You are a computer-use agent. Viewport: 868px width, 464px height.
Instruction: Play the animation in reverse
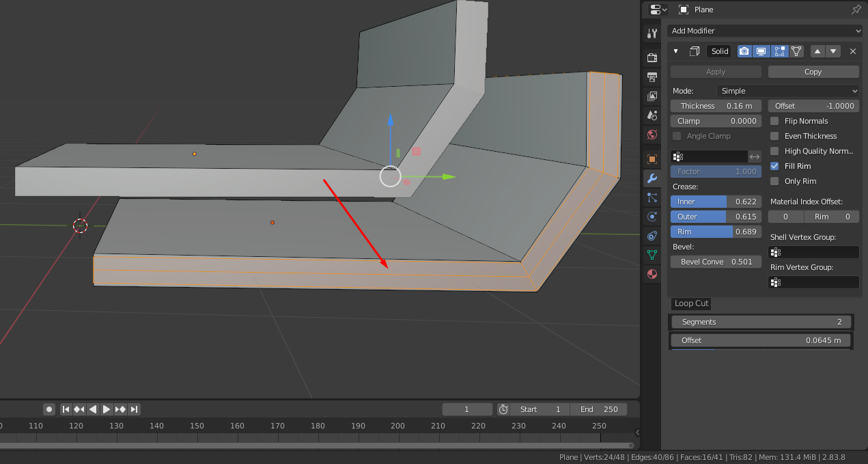93,409
